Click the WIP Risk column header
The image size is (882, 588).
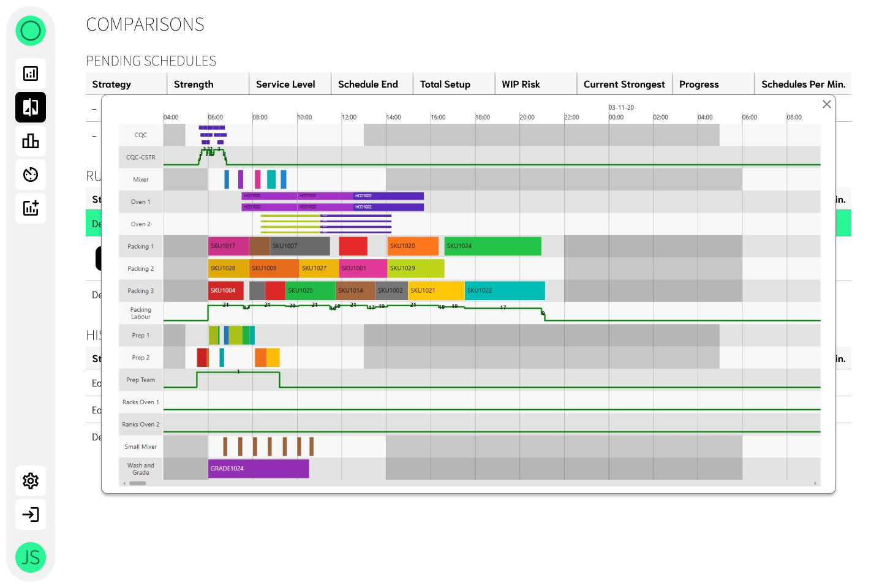[x=521, y=85]
